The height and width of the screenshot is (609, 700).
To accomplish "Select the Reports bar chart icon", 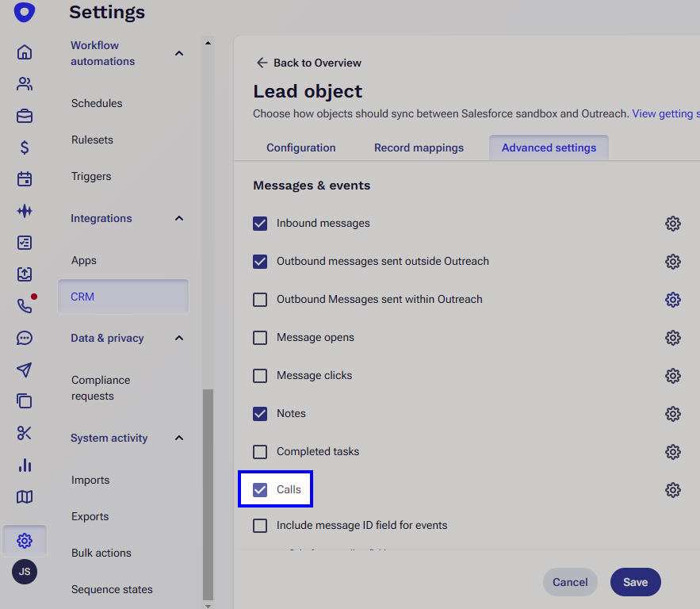I will click(25, 464).
